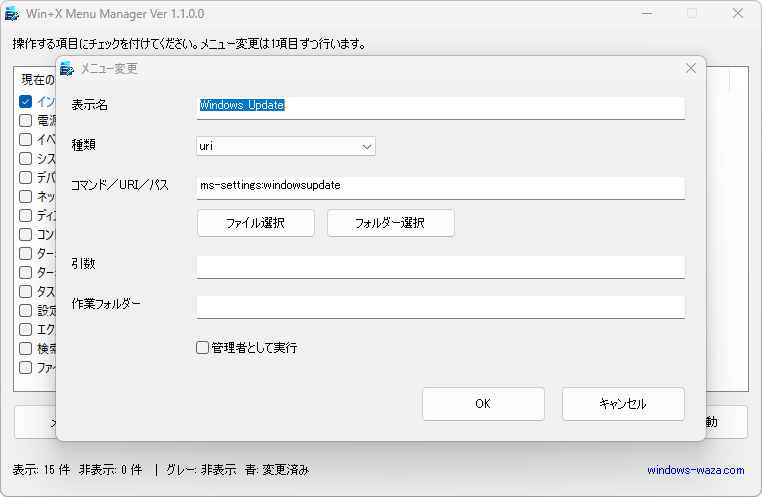Click the キャンセル button
Screen dimensions: 762x497
(623, 404)
